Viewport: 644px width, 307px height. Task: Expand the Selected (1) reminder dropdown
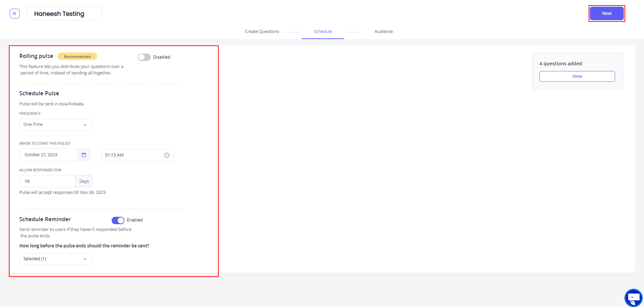[x=56, y=259]
